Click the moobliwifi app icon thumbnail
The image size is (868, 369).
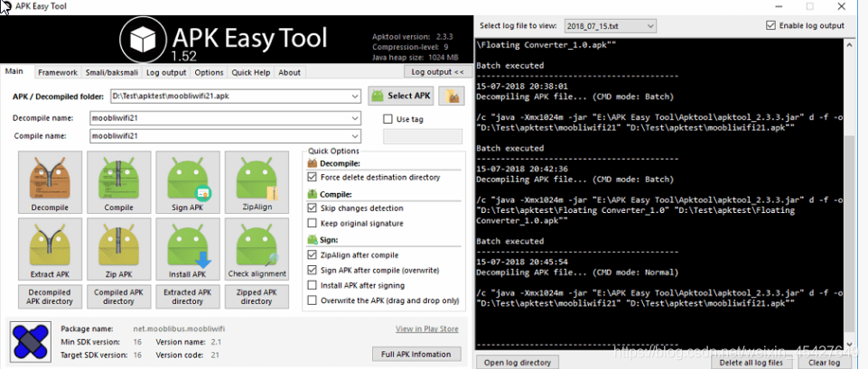tap(32, 340)
